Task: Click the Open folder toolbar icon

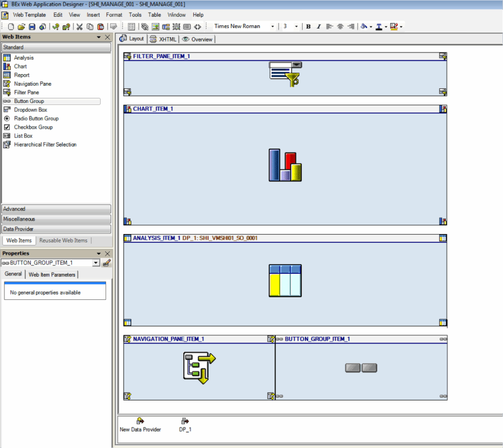Action: pyautogui.click(x=21, y=26)
